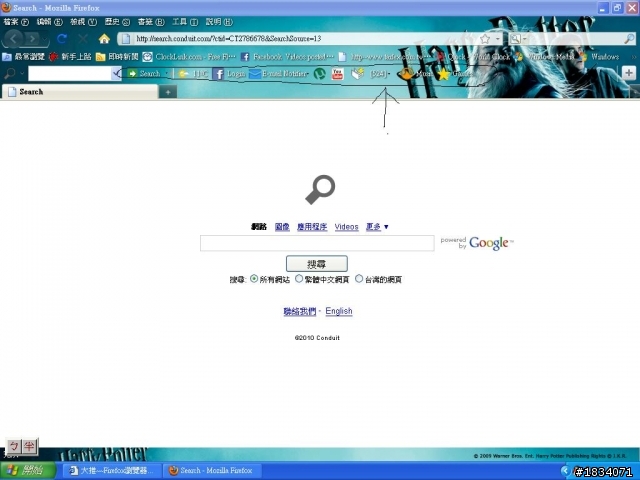Go back with the back arrow button
Image resolution: width=640 pixels, height=480 pixels.
[13, 39]
